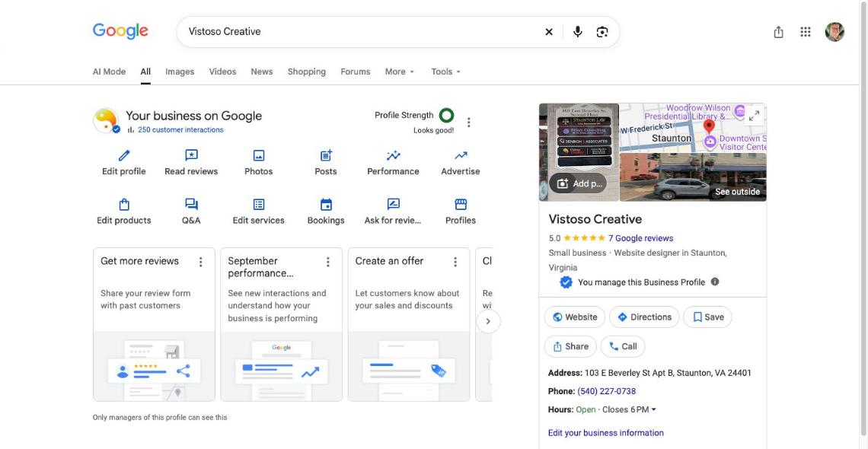
Task: Open options on September performance card
Action: tap(327, 262)
